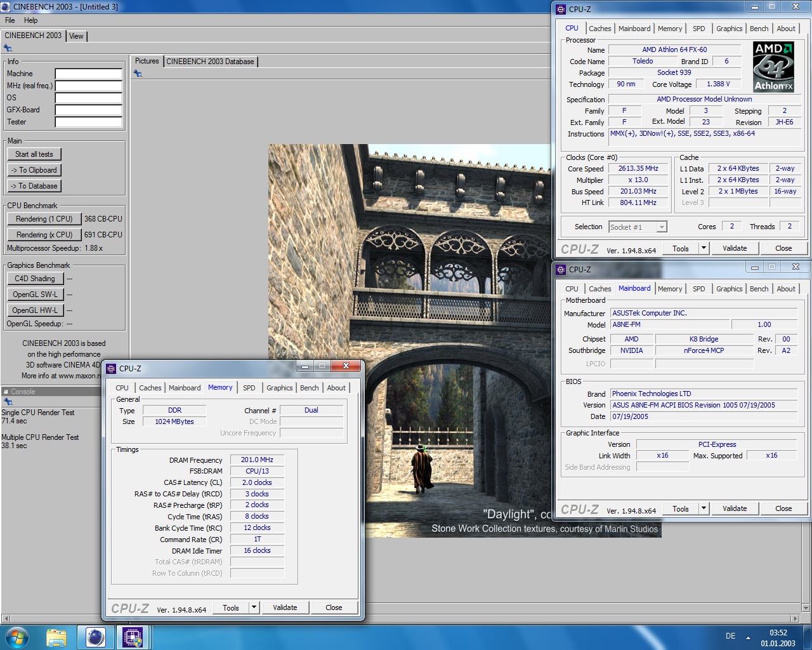Click pin icon under CINEBENCH 2003 tab
The image size is (812, 650).
coord(8,48)
